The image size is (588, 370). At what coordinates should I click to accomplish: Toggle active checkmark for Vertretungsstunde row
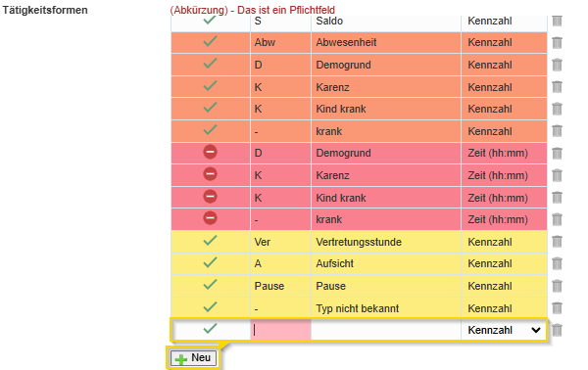click(210, 241)
